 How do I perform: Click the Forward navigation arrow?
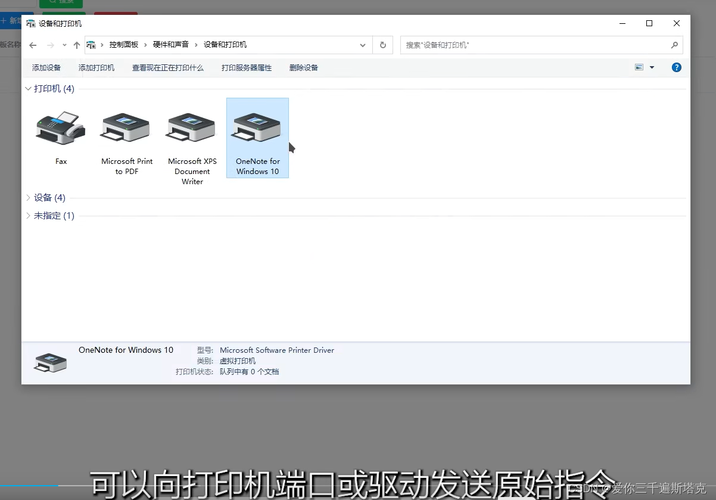tap(50, 45)
